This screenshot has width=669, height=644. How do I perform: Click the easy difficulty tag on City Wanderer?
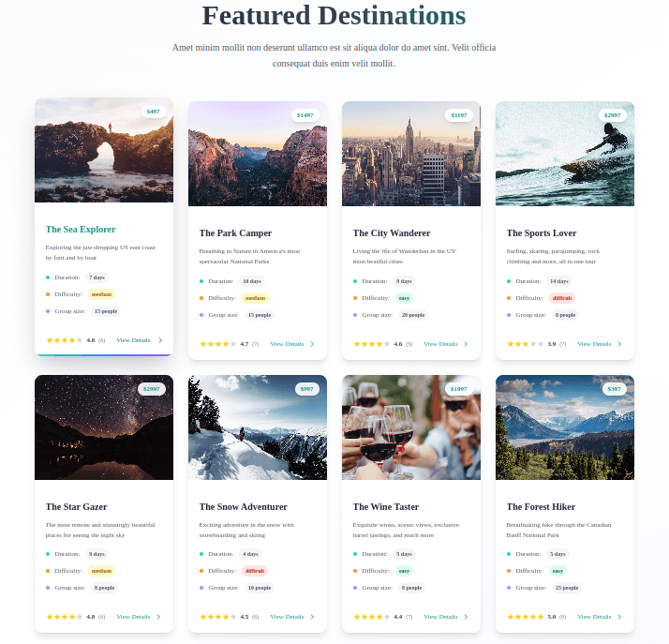pyautogui.click(x=404, y=298)
